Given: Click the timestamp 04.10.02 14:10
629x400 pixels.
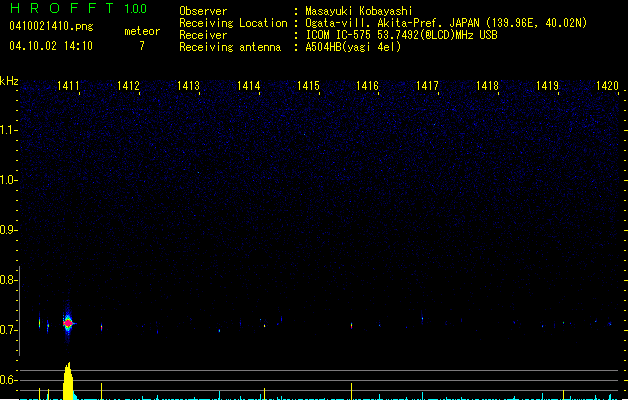Looking at the screenshot, I should 51,46.
